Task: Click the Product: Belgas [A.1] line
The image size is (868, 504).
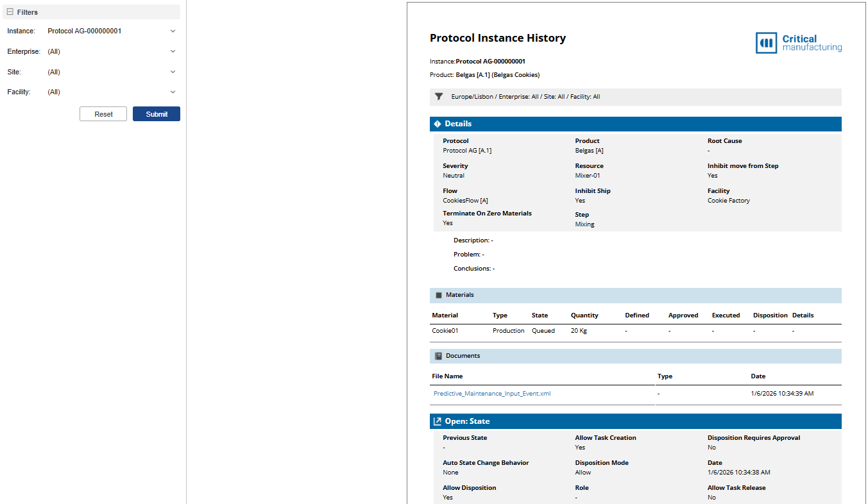Action: tap(485, 75)
